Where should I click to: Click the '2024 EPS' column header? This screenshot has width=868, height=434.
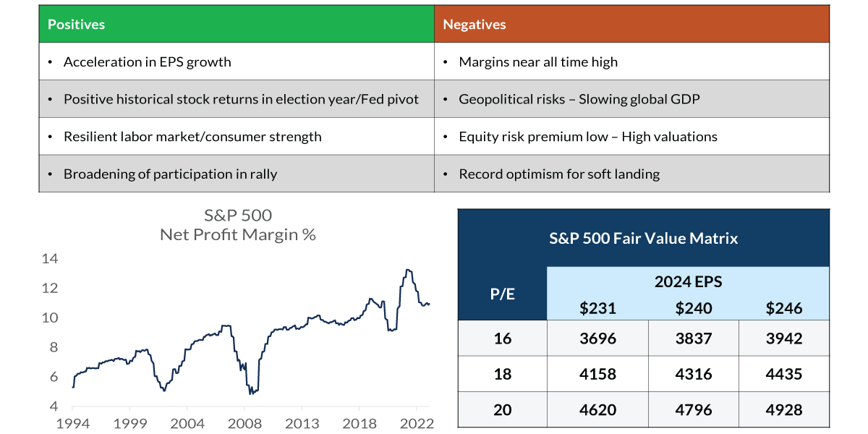coord(688,282)
